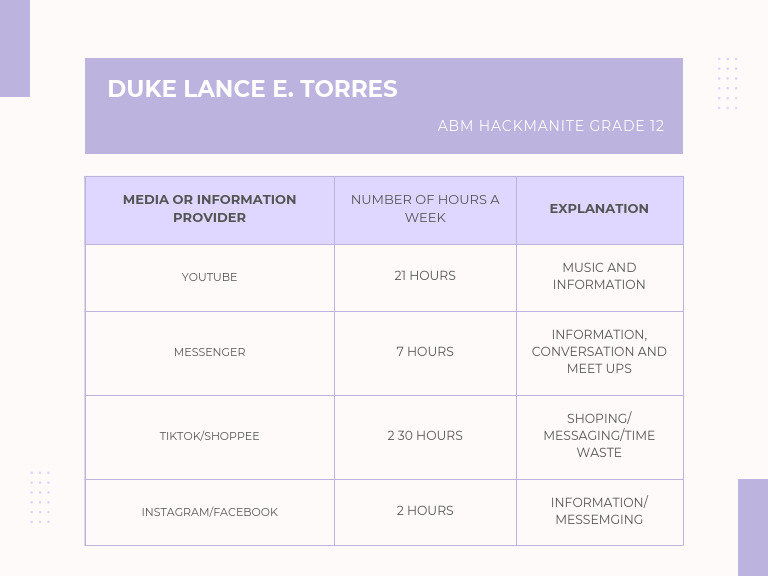Select the ABM HACKMANITE GRADE 12 subtitle
The image size is (768, 576).
(x=551, y=126)
